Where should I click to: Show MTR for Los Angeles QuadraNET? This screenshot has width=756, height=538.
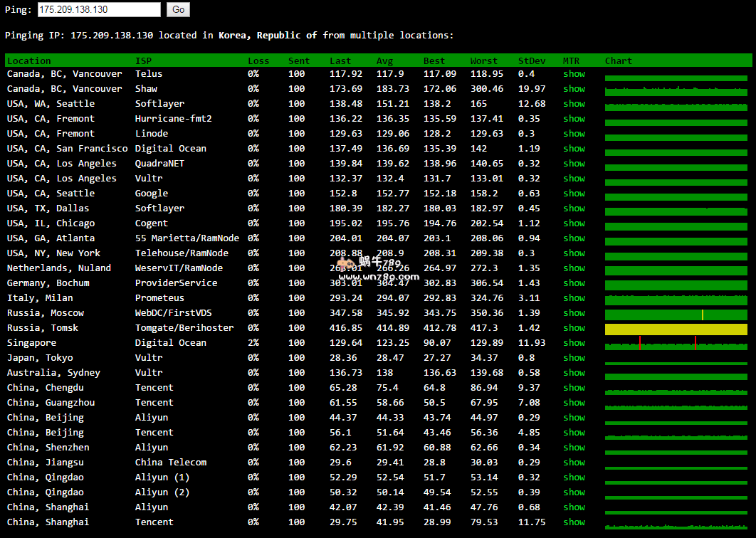pyautogui.click(x=574, y=164)
